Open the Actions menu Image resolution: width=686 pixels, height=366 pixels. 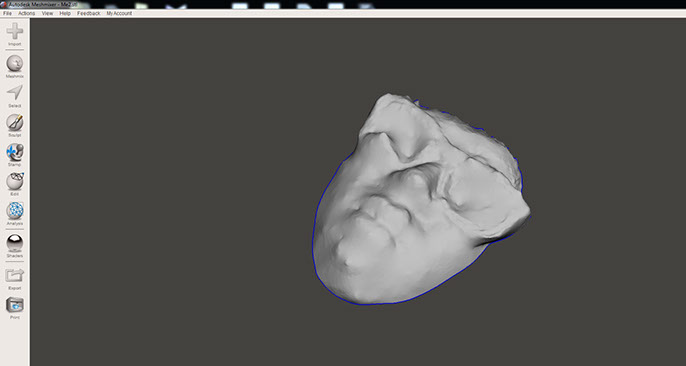pos(26,14)
